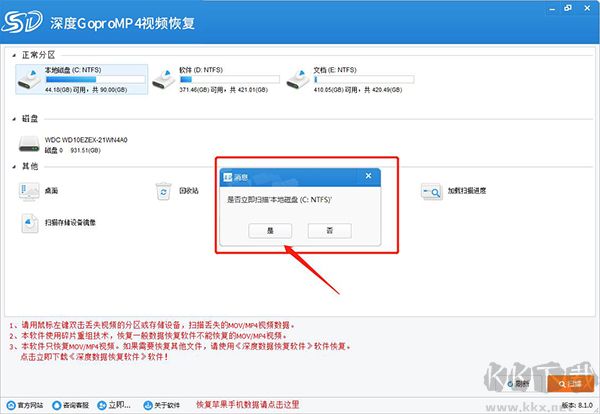Viewport: 600px width, 414px height.
Task: Click the SD logo in the title bar
Action: pos(22,22)
